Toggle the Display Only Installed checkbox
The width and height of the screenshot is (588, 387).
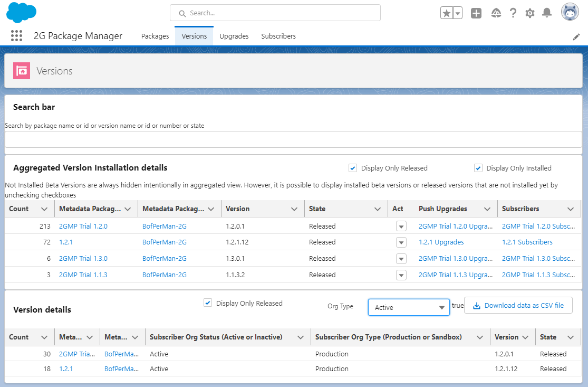pos(478,168)
